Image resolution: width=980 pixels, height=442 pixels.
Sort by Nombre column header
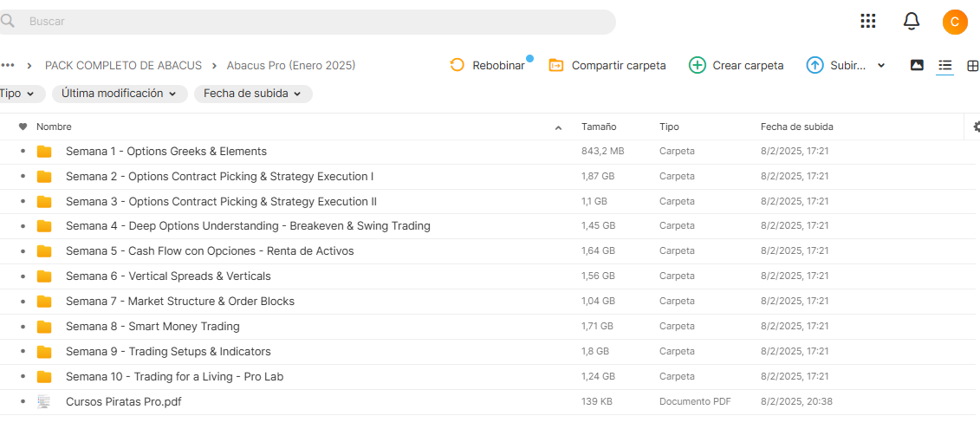coord(54,127)
